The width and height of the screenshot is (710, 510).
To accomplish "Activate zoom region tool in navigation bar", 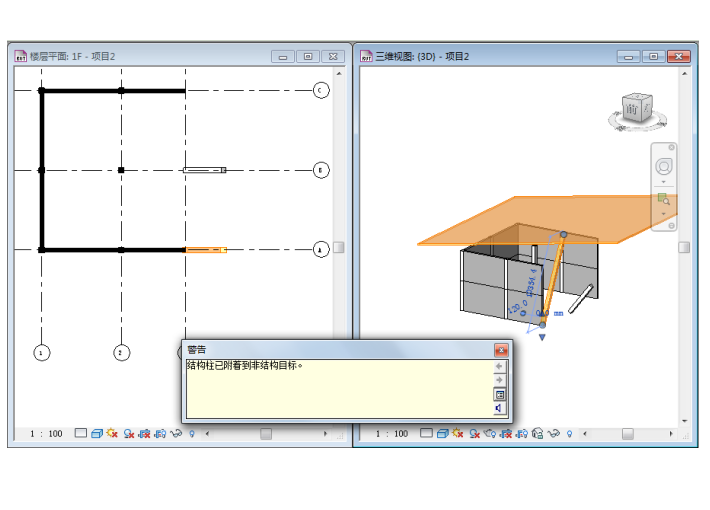I will 664,200.
